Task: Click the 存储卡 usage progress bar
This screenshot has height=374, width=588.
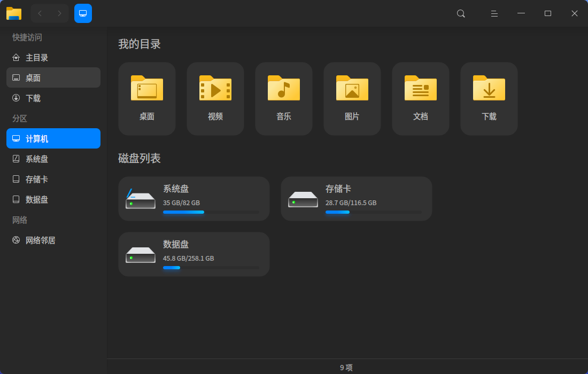Action: point(374,212)
